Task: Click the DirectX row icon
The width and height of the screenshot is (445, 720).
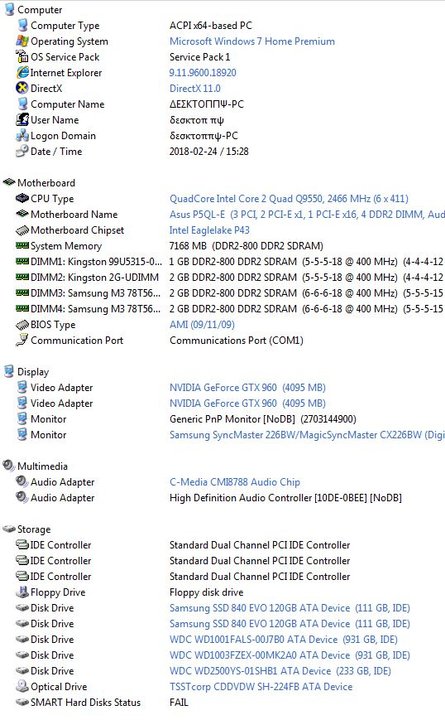Action: (x=23, y=88)
